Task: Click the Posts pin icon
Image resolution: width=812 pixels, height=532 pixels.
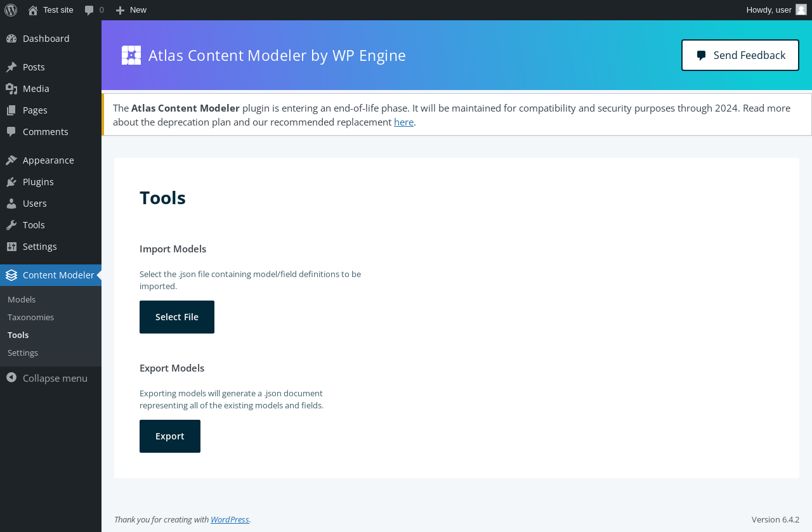Action: 11,67
